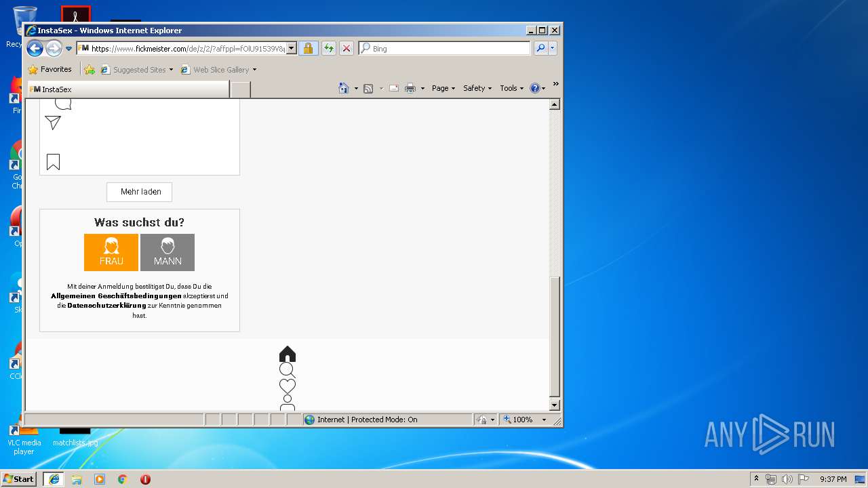Click the taskbar clock 9:37 PM
The image size is (868, 488).
(x=833, y=479)
